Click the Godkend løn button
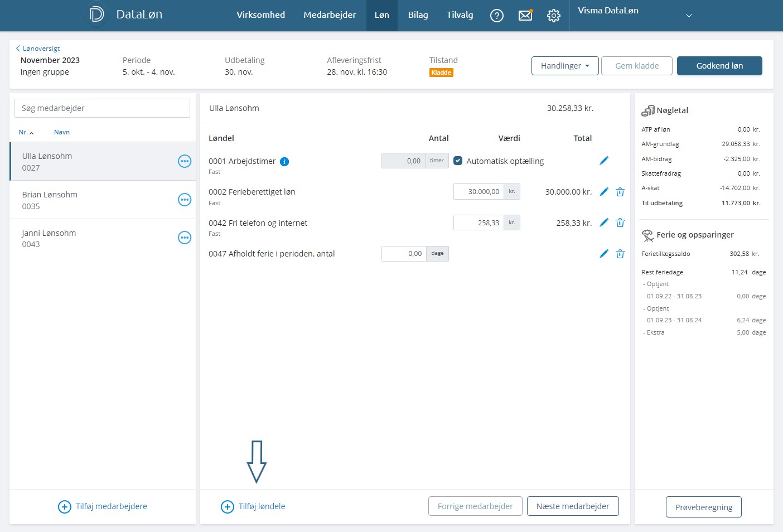 [719, 66]
